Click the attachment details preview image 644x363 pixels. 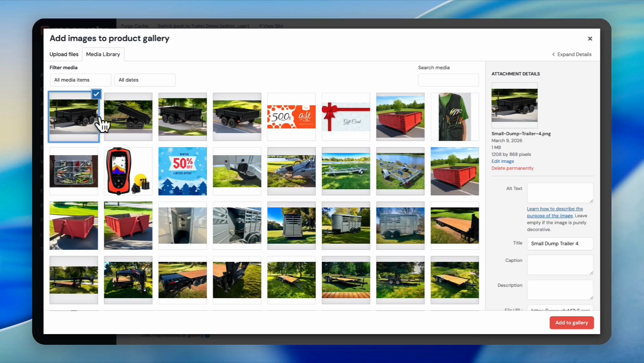514,105
